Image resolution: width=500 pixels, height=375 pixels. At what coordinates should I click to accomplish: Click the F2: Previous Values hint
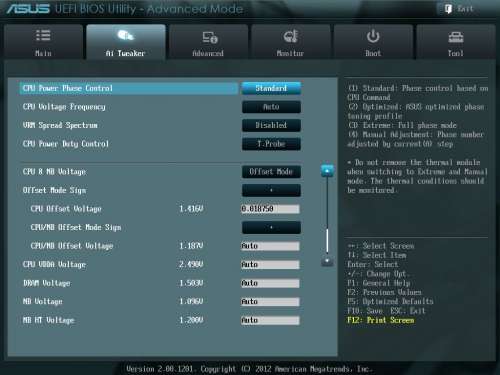384,293
